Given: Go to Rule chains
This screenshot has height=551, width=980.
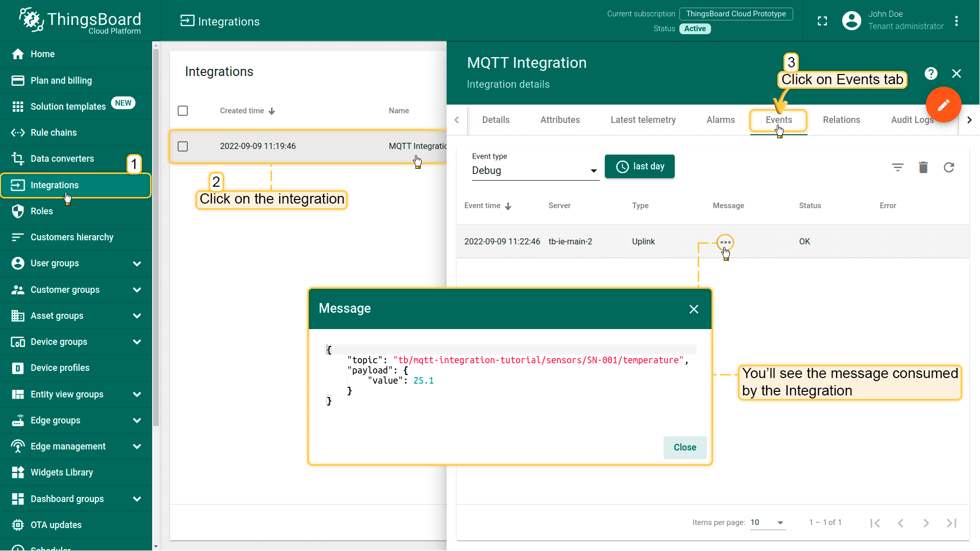Looking at the screenshot, I should [76, 133].
